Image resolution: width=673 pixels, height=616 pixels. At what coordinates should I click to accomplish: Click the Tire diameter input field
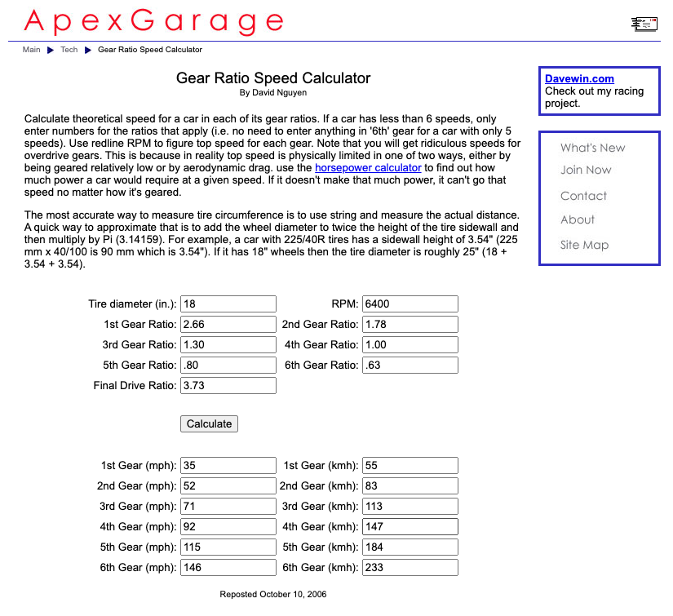(228, 304)
